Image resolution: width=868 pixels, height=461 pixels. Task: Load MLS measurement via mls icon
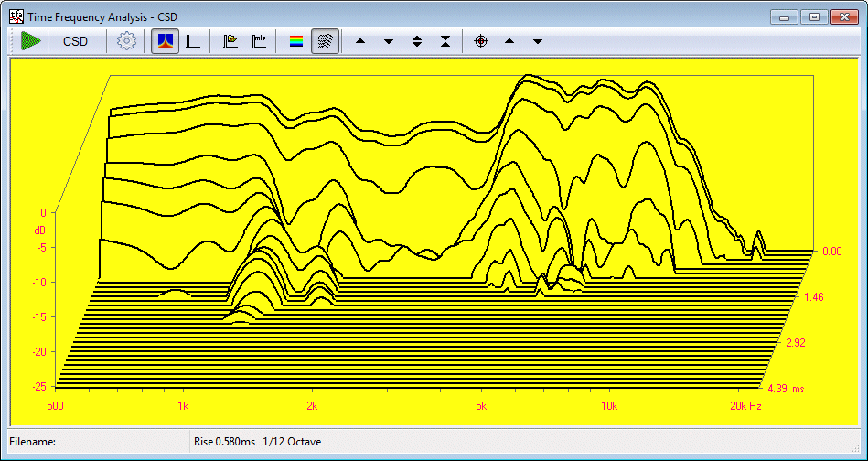coord(259,41)
